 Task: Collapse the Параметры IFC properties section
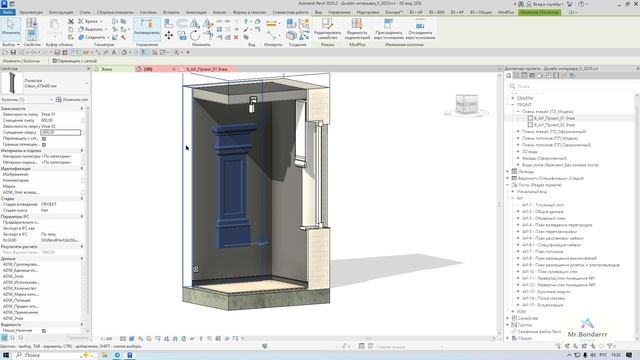point(82,216)
